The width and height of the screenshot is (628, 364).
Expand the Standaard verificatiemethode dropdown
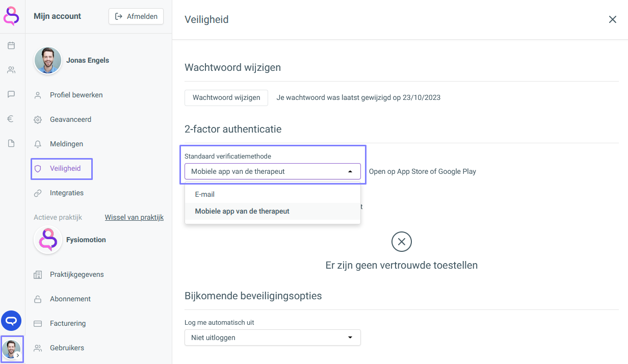pyautogui.click(x=273, y=171)
